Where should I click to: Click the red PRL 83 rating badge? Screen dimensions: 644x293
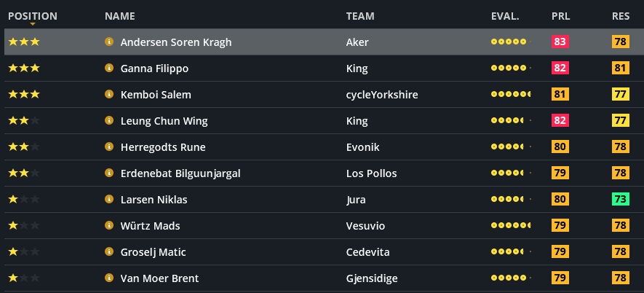tap(560, 42)
